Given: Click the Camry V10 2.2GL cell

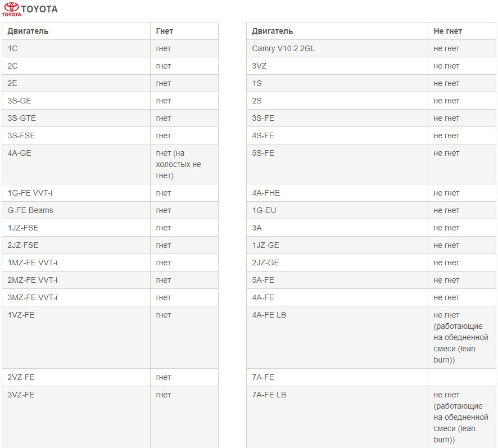Looking at the screenshot, I should point(283,48).
